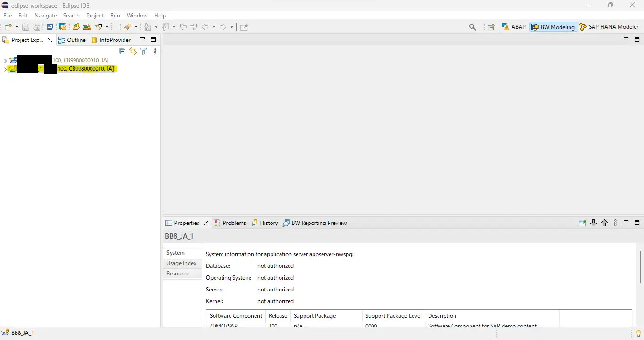This screenshot has width=644, height=340.
Task: Open the Next Annotation dropdown arrow
Action: (156, 27)
